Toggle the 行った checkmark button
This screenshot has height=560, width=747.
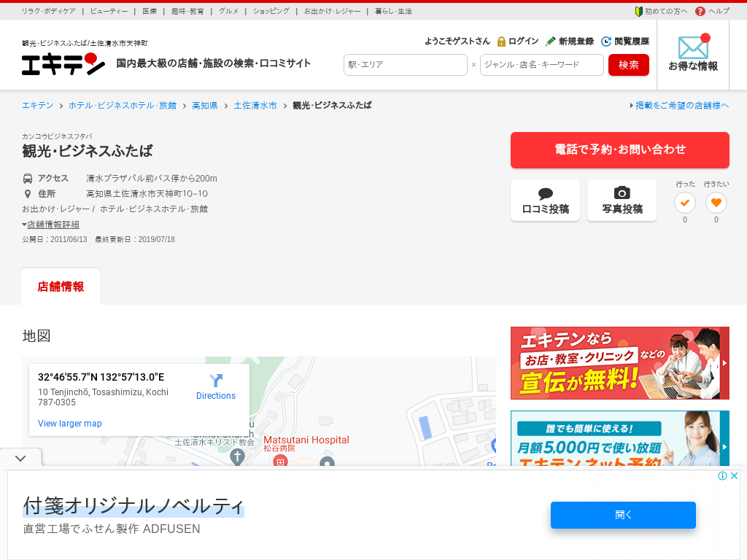coord(684,203)
